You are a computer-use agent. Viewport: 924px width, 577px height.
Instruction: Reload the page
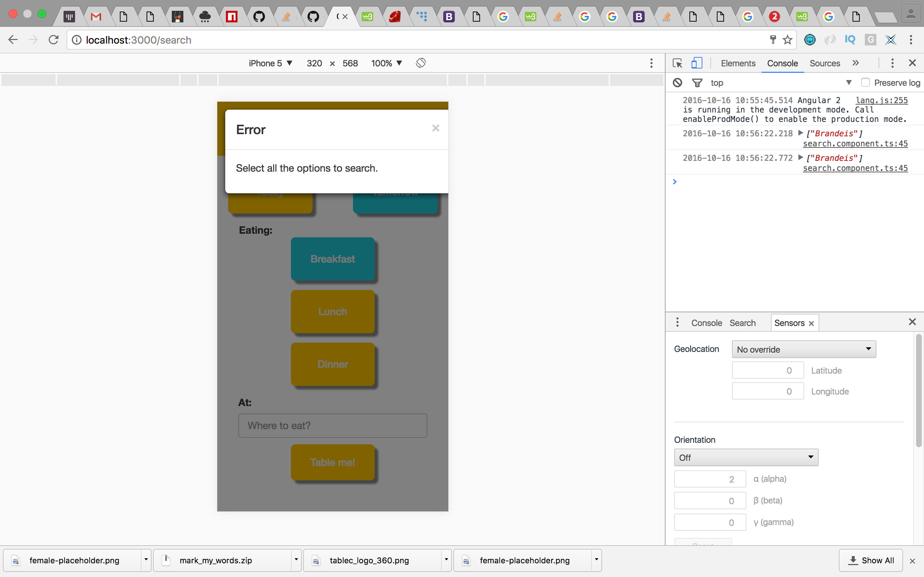(x=53, y=40)
